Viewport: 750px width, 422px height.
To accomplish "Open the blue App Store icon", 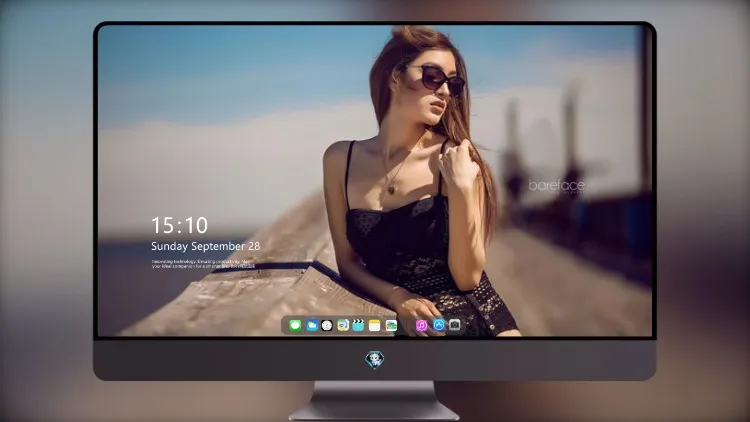I will [x=439, y=325].
